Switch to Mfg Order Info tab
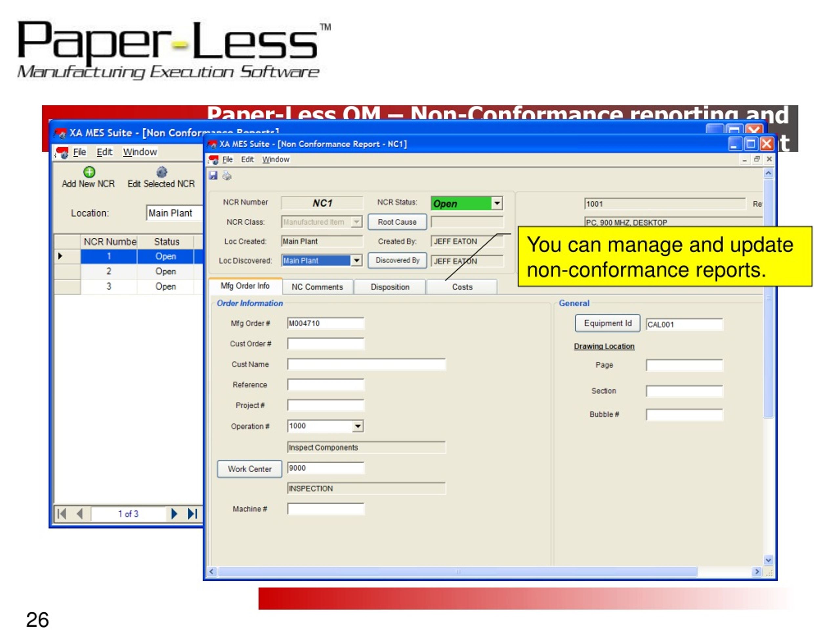The height and width of the screenshot is (630, 840). point(245,286)
